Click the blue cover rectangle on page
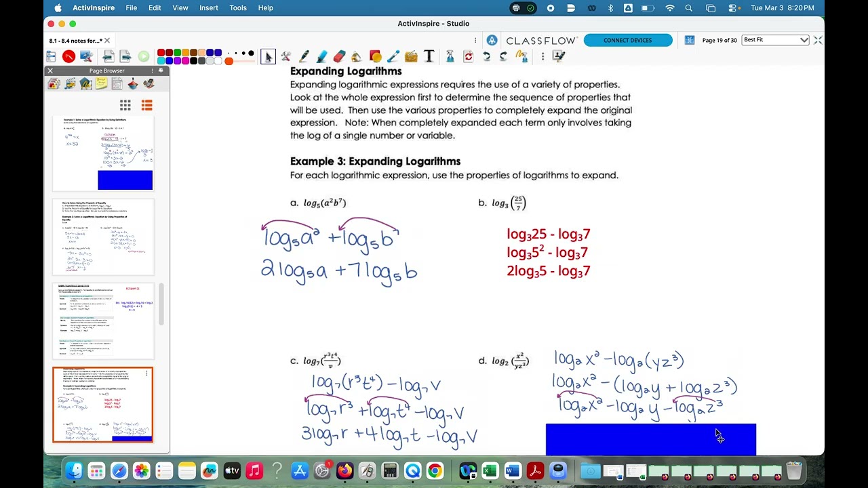 tap(651, 440)
